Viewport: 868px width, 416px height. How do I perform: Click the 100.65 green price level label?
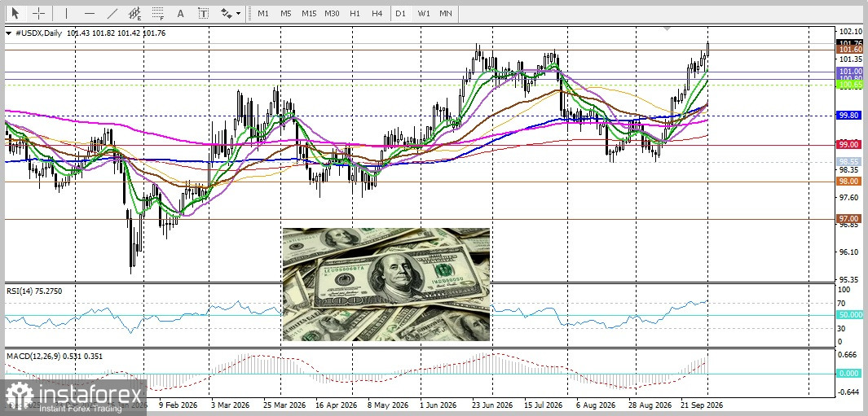tap(850, 85)
